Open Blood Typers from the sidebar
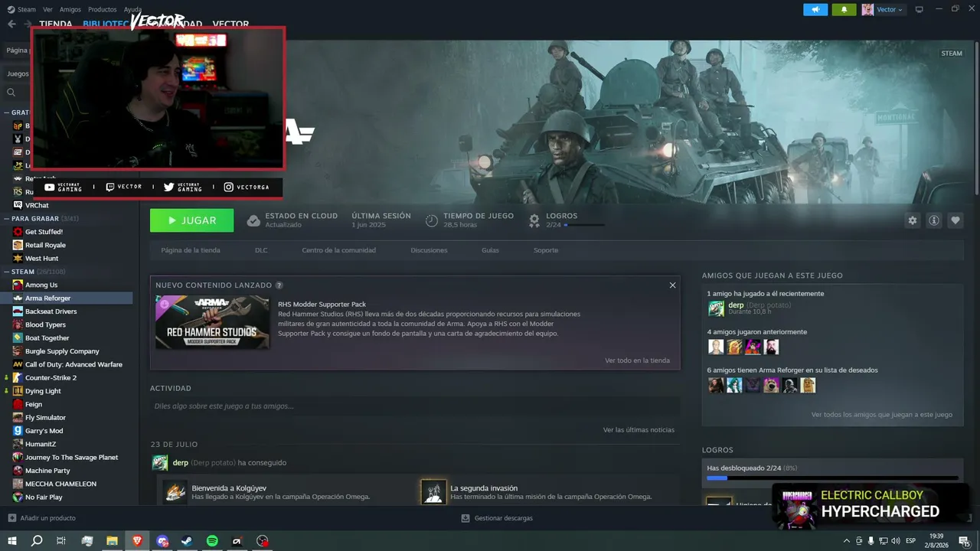 click(45, 324)
